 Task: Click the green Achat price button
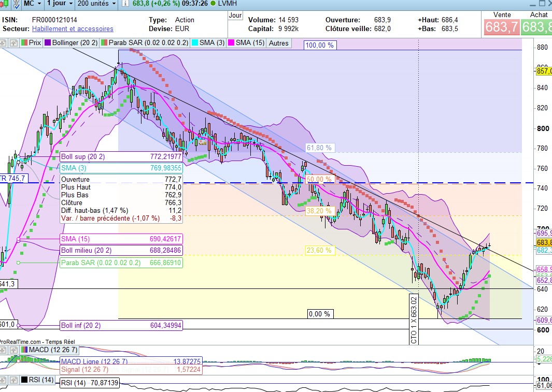tap(537, 26)
